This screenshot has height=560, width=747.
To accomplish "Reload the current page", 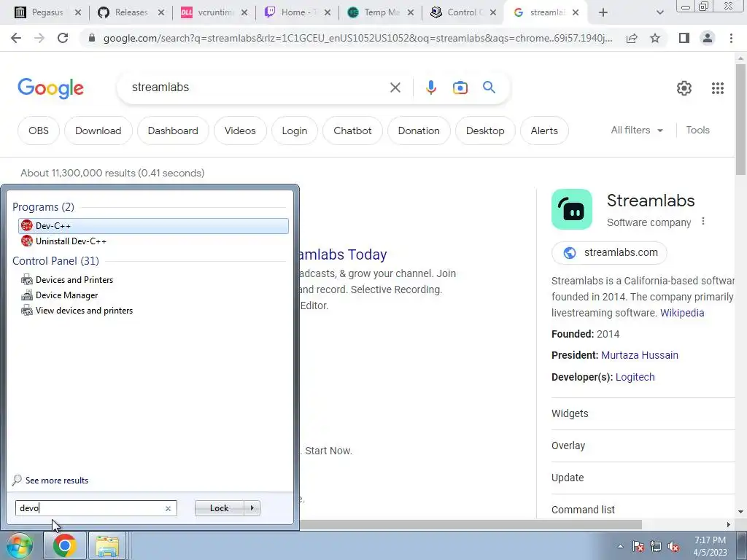I will click(63, 38).
